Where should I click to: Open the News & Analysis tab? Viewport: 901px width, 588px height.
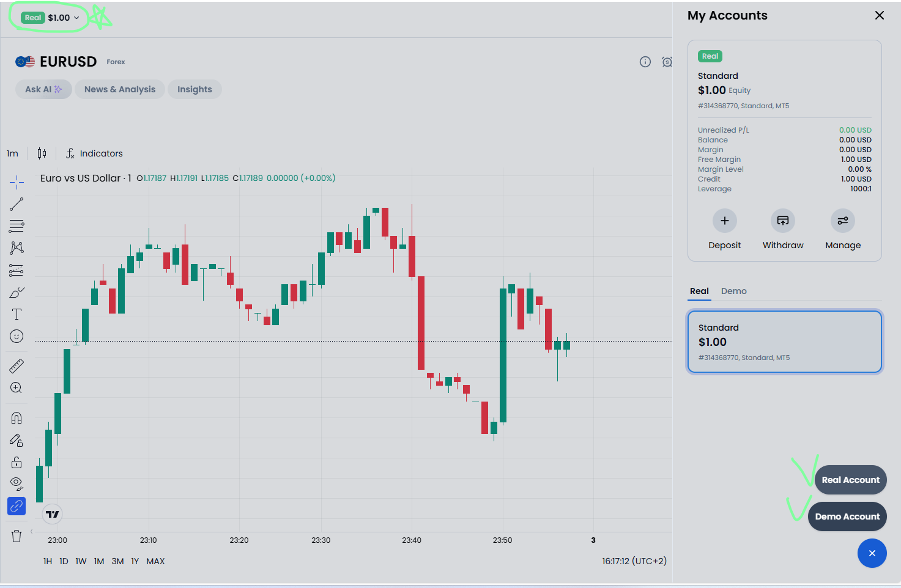(120, 89)
